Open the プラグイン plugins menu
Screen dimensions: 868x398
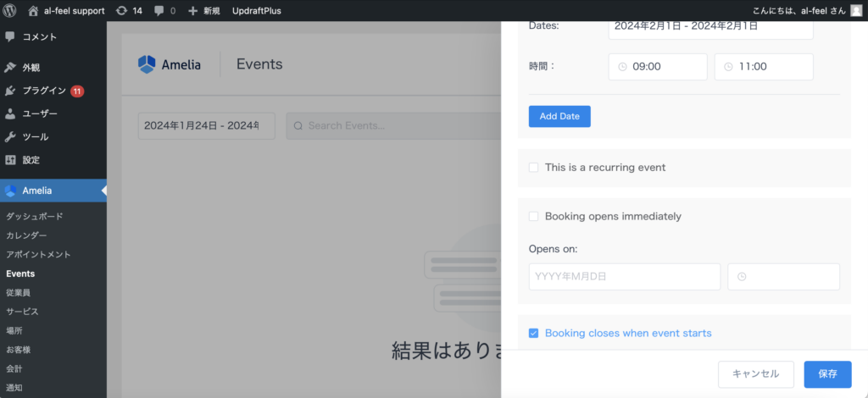44,91
